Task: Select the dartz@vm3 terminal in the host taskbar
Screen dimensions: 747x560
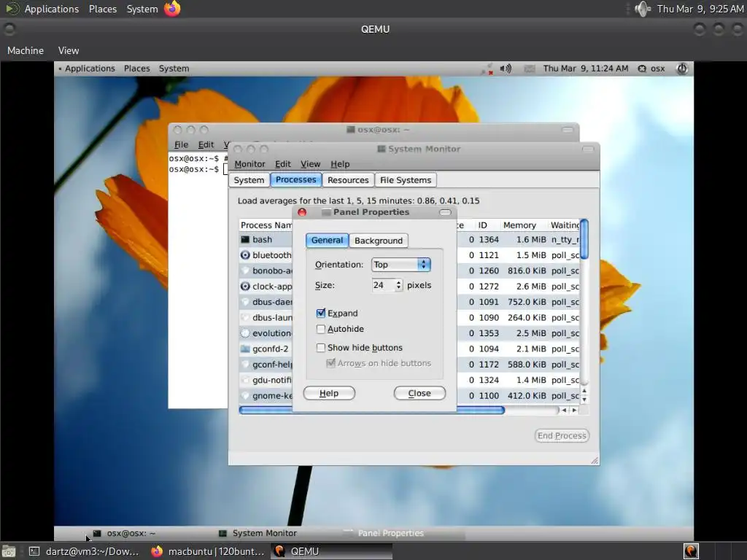Action: 85,551
